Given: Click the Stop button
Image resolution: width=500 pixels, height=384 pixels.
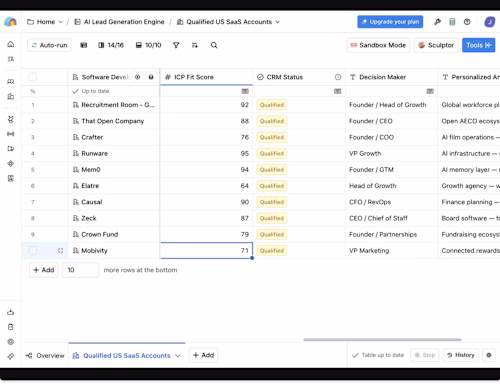Looking at the screenshot, I should pyautogui.click(x=425, y=355).
